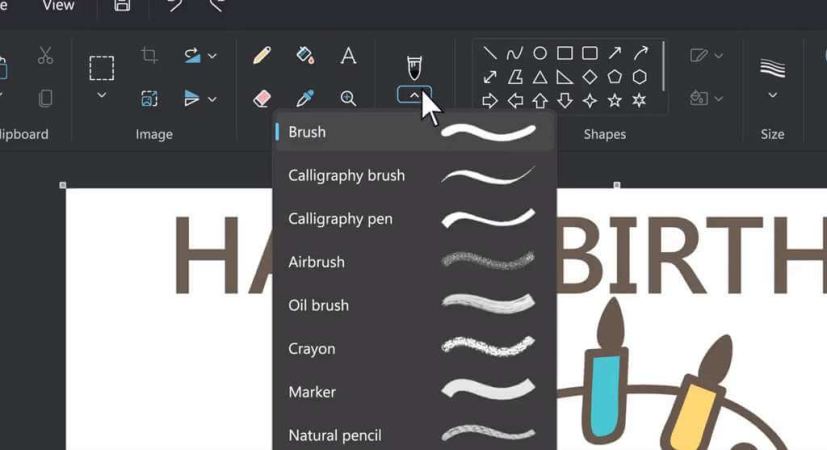Select the Text tool
Viewport: 827px width, 450px height.
click(x=348, y=55)
